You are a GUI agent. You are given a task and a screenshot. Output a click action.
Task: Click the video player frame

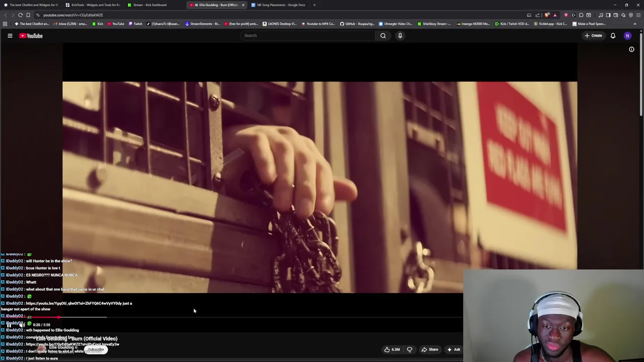(319, 187)
